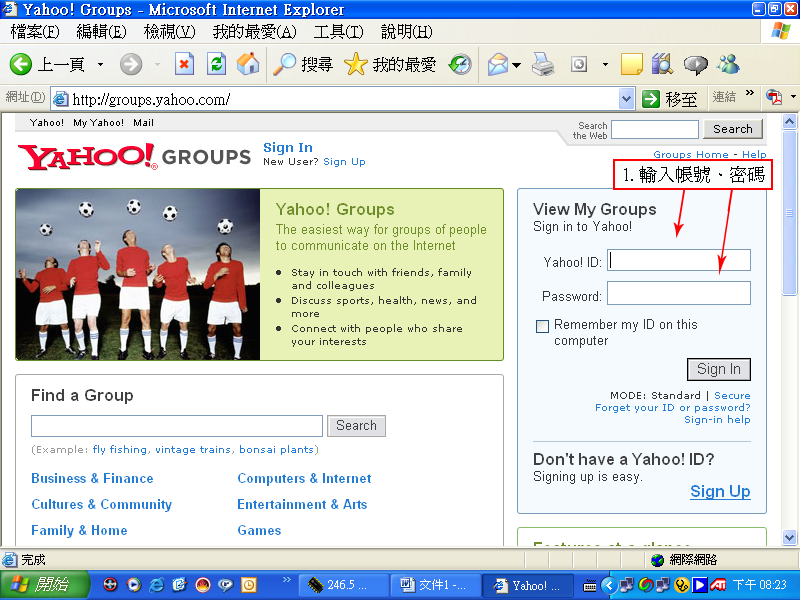Open the Mail button dropdown arrow

click(x=516, y=65)
